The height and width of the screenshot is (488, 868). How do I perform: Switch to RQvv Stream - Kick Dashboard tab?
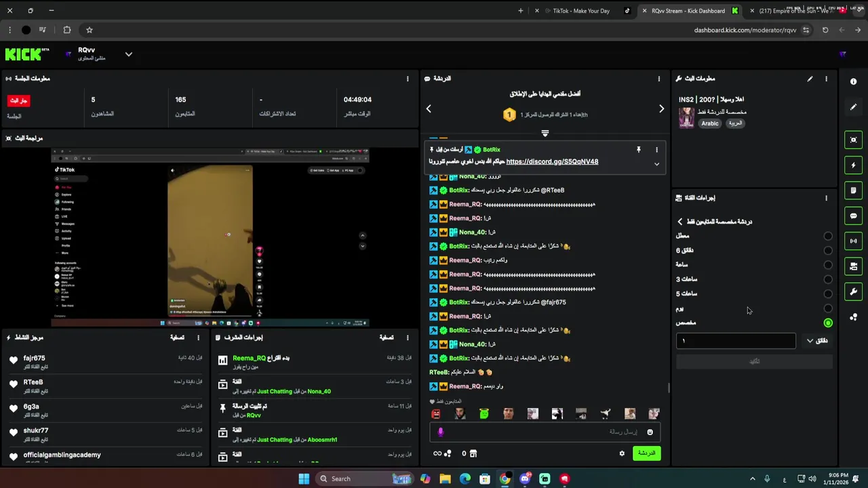[688, 11]
